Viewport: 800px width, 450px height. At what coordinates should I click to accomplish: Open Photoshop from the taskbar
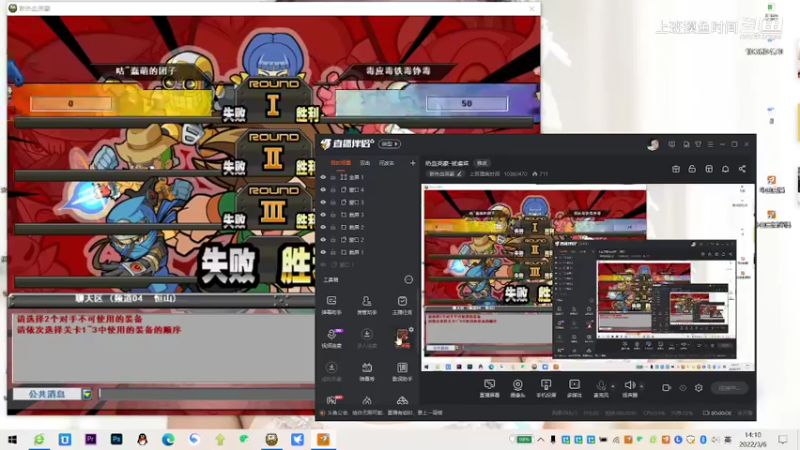(116, 439)
